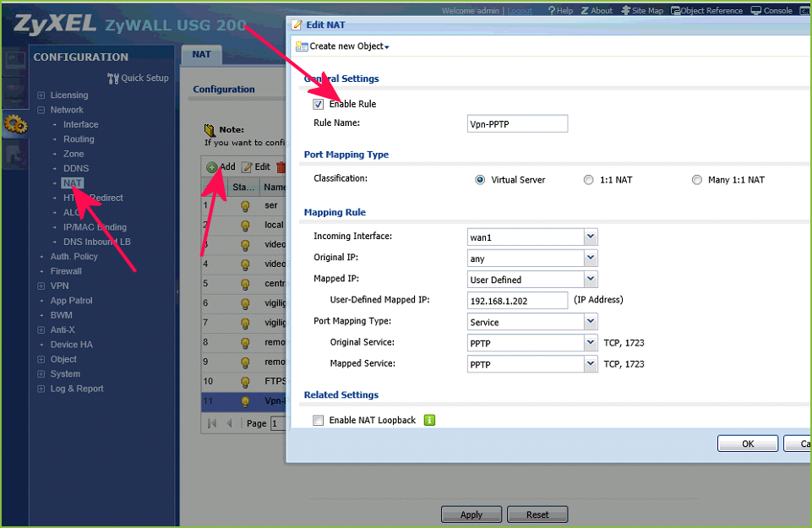Screen dimensions: 812x528
Task: Expand the Object tree node
Action: click(41, 359)
